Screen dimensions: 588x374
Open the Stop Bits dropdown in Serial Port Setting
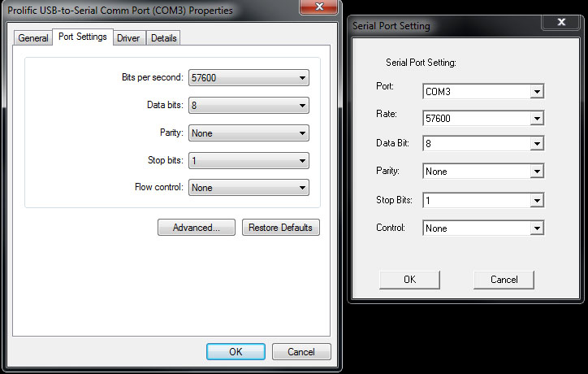tap(483, 200)
